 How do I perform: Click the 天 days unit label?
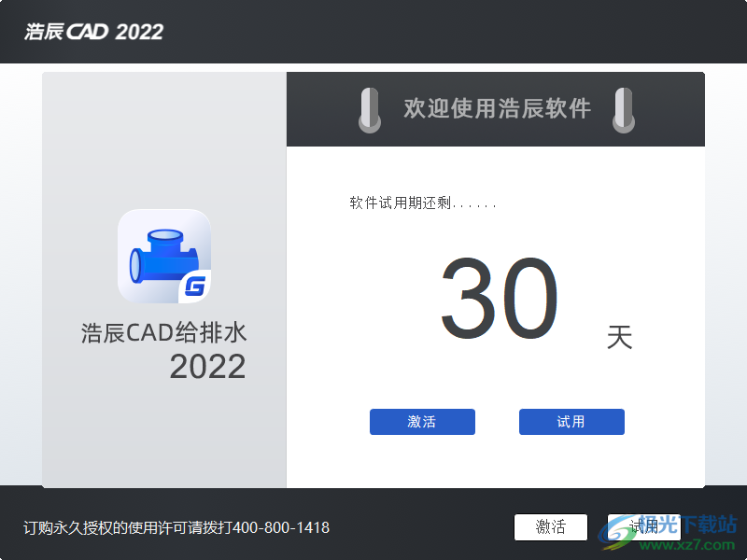(x=619, y=337)
